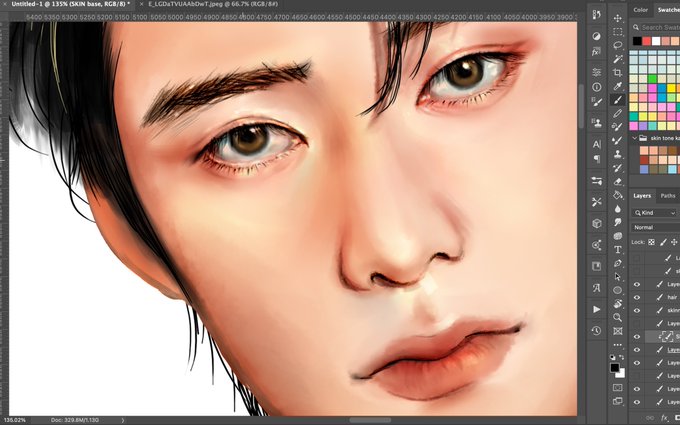Select the Crop tool

[618, 72]
